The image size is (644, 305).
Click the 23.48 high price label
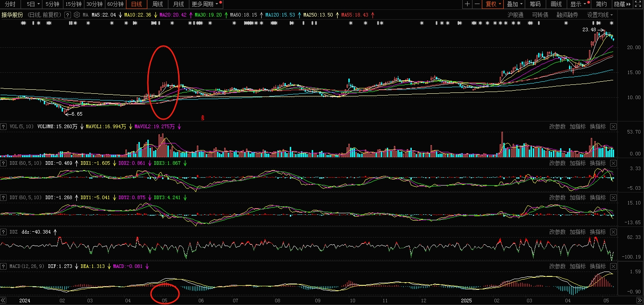pos(589,30)
